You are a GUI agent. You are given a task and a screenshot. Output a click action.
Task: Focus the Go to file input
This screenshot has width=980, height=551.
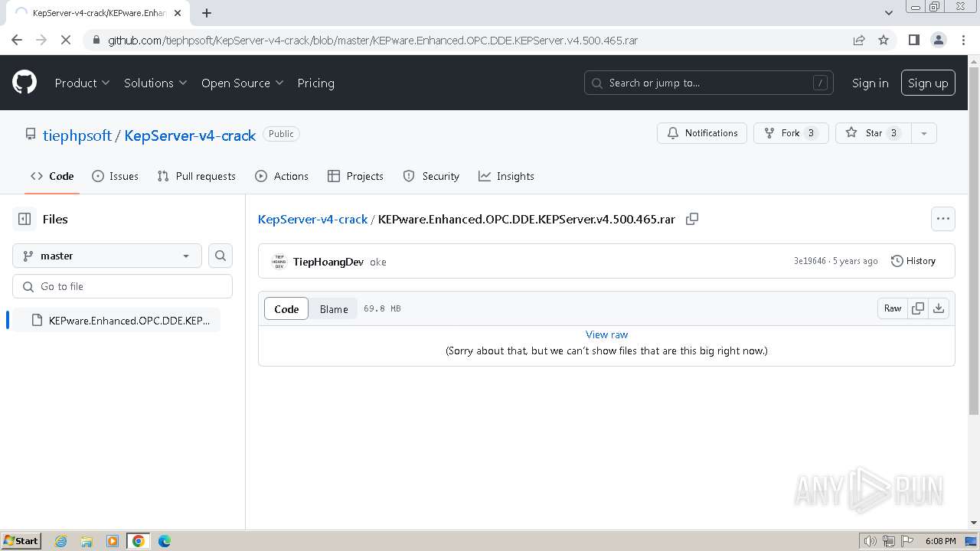pyautogui.click(x=122, y=286)
